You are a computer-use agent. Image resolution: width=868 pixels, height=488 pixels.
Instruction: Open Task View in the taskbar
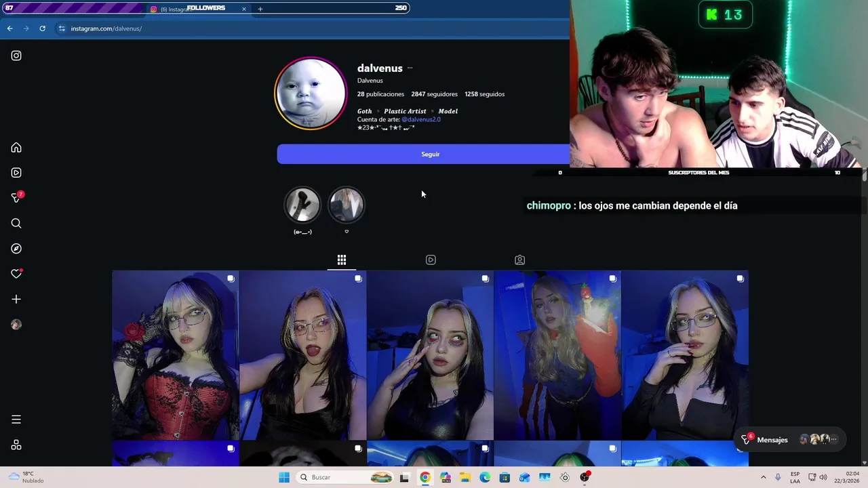point(404,477)
